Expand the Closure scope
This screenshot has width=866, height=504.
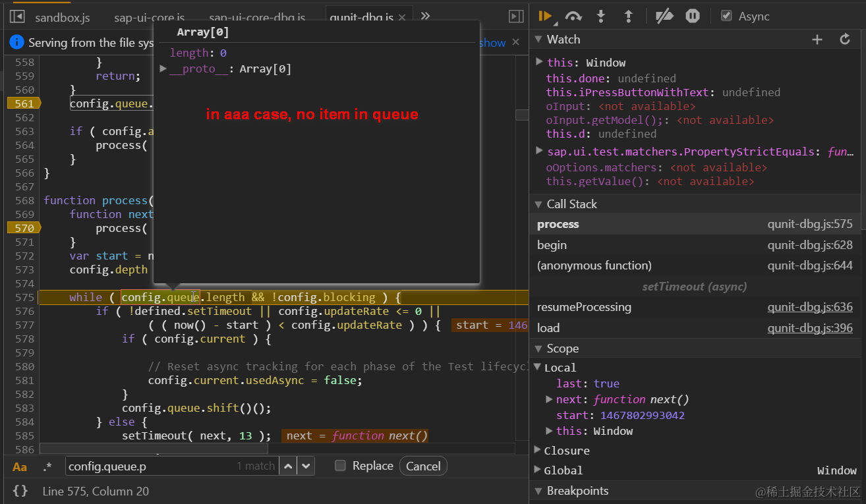(x=538, y=451)
